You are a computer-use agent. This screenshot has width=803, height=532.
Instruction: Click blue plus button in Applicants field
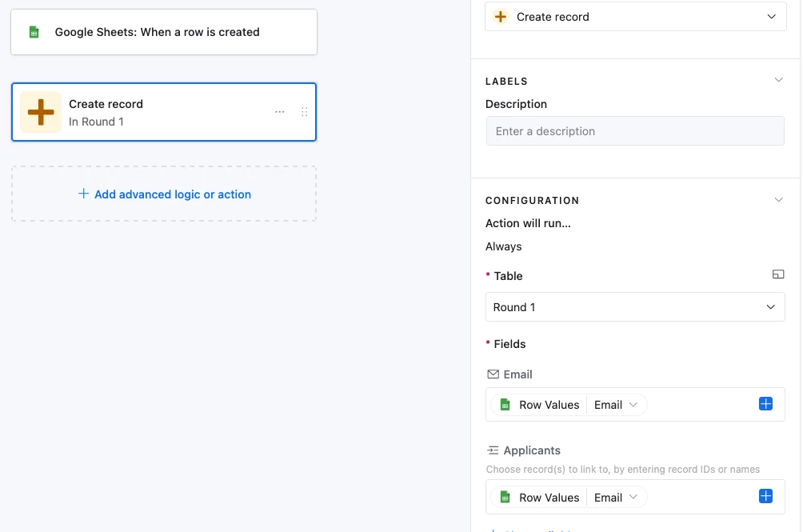tap(765, 497)
